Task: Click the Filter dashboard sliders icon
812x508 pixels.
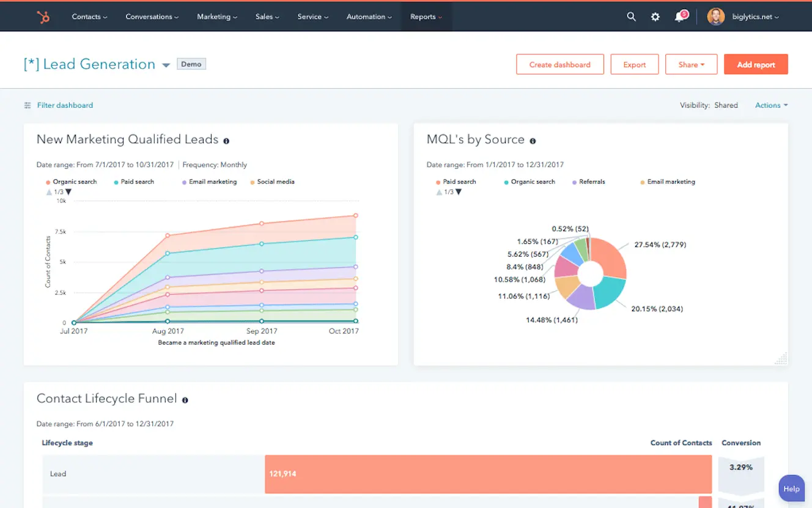Action: [27, 105]
